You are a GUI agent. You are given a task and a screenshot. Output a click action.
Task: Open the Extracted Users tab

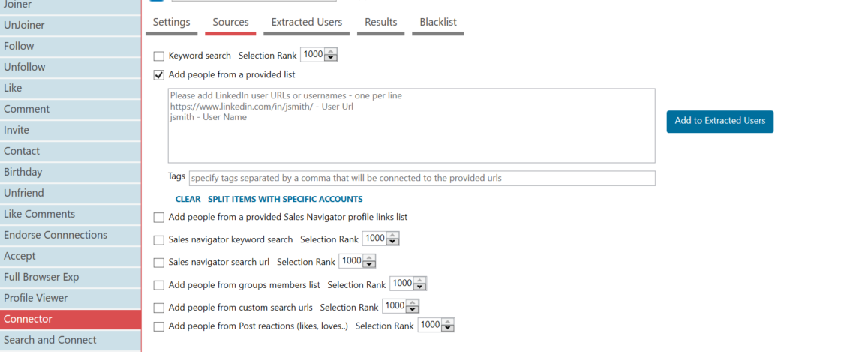coord(307,22)
